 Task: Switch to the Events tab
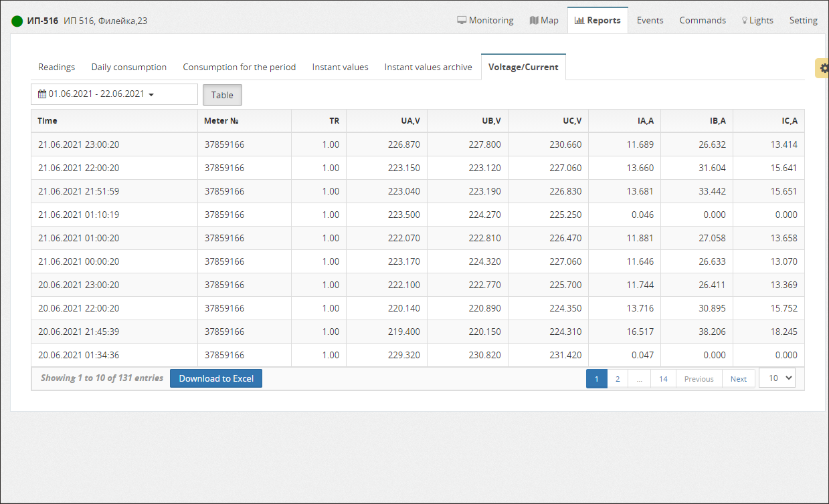tap(650, 20)
